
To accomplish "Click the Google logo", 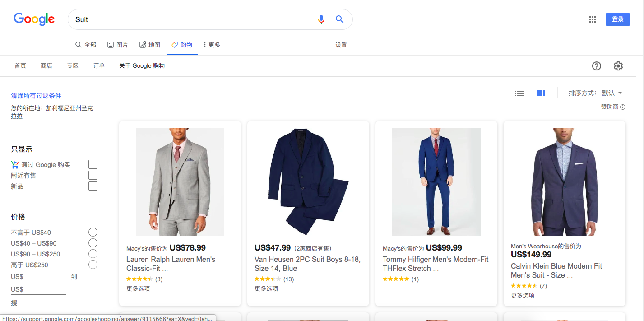I will (x=34, y=19).
